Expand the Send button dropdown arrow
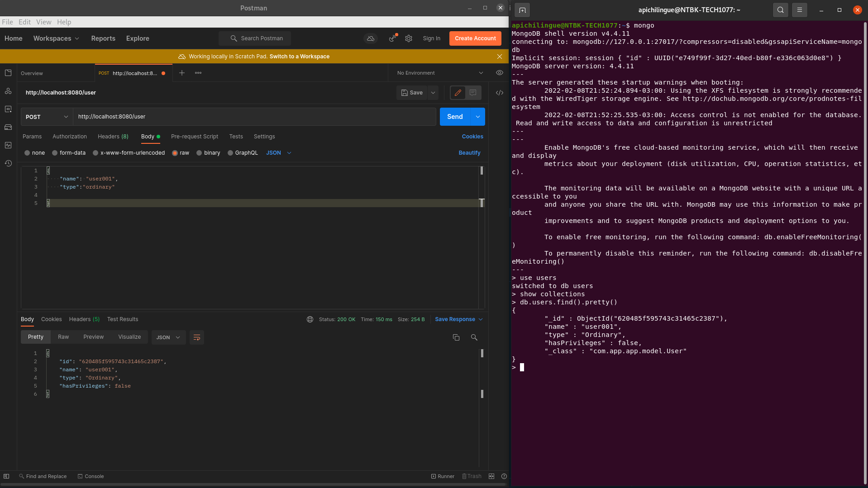The width and height of the screenshot is (868, 488). coord(478,117)
